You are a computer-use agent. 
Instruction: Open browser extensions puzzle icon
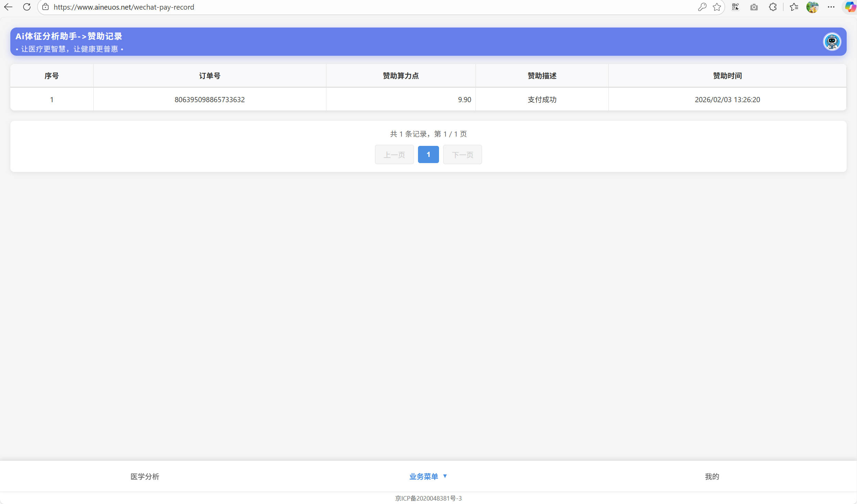click(x=773, y=7)
